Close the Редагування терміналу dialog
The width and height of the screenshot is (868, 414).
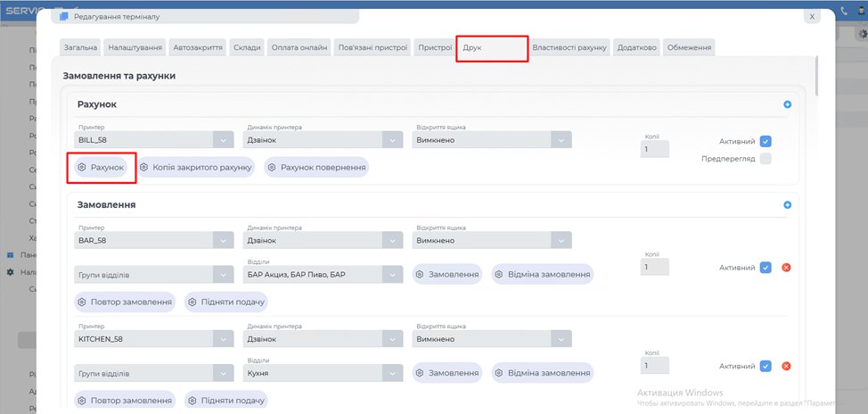[810, 17]
